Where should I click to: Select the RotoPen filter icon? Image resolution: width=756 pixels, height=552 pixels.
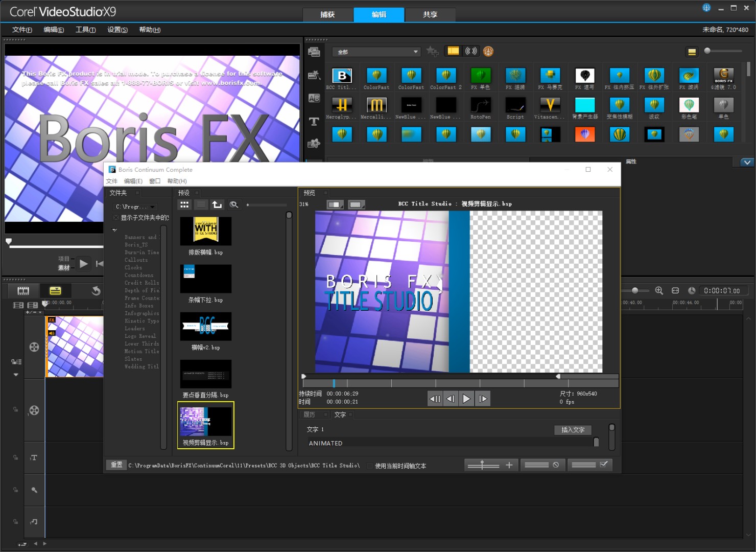click(x=481, y=105)
